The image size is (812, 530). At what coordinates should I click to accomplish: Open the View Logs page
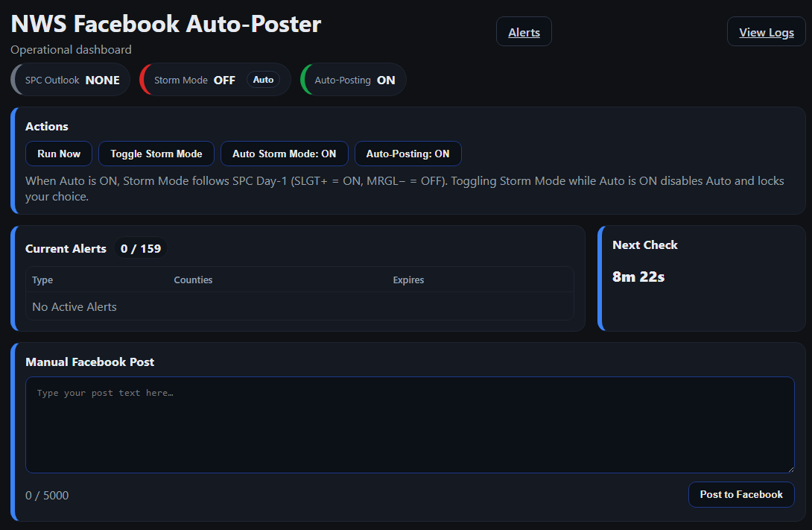766,32
